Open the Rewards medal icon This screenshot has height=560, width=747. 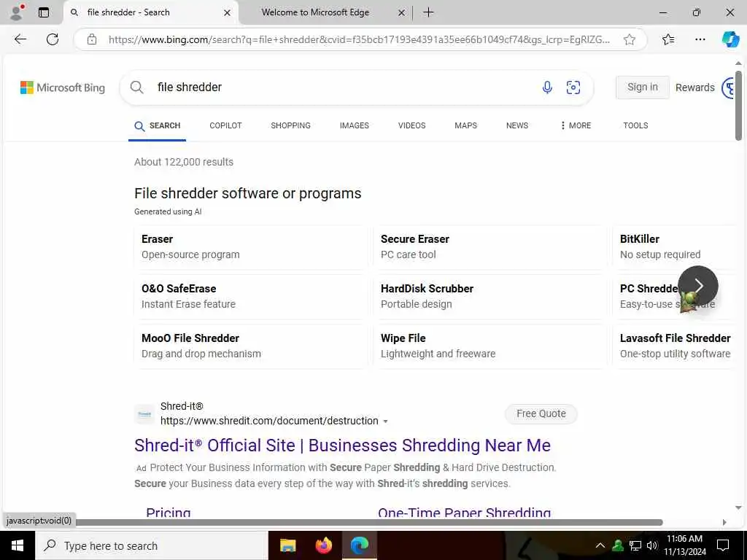[729, 87]
